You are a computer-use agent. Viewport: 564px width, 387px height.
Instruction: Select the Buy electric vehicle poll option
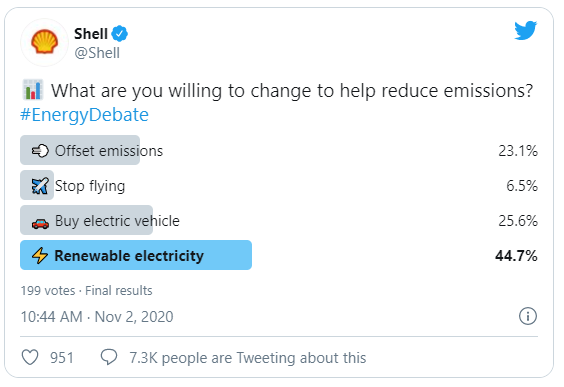[279, 220]
